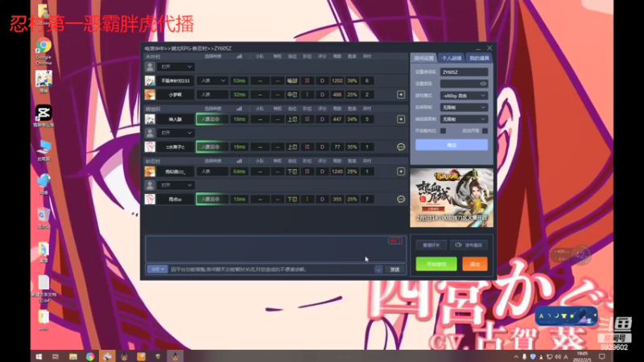
Task: Click the room password input field
Action: [464, 84]
